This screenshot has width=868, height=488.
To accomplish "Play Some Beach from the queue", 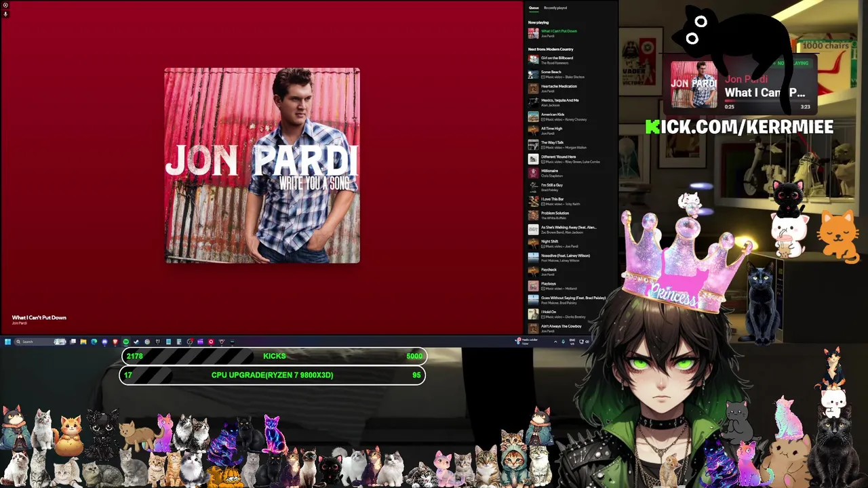I will 570,75.
